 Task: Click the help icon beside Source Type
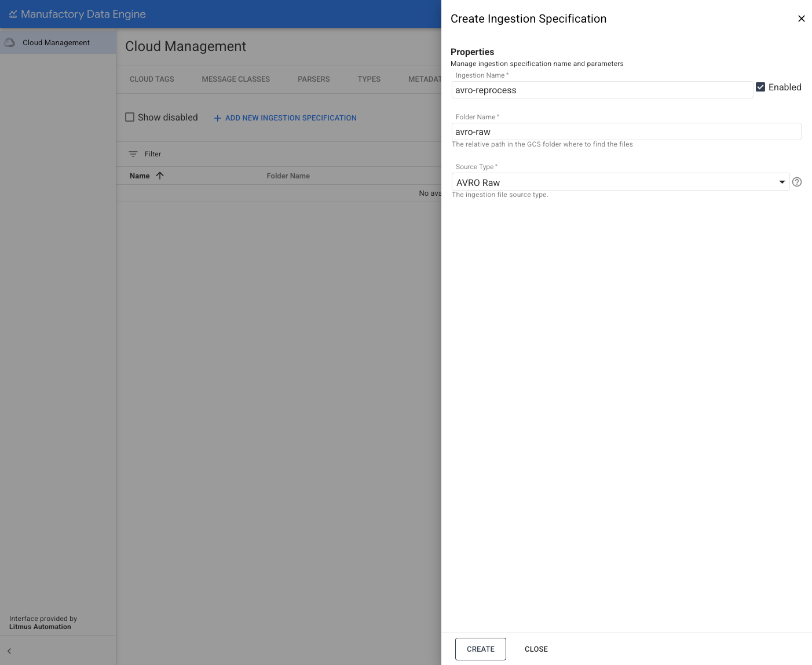(x=797, y=182)
